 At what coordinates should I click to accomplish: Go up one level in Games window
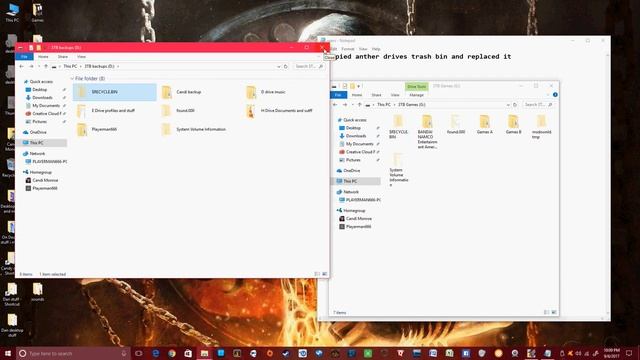pyautogui.click(x=359, y=105)
